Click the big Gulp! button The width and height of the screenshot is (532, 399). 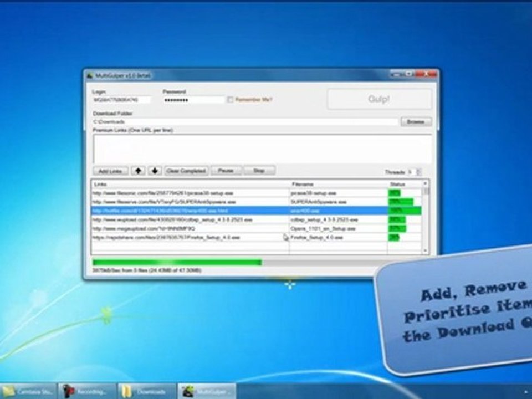379,99
